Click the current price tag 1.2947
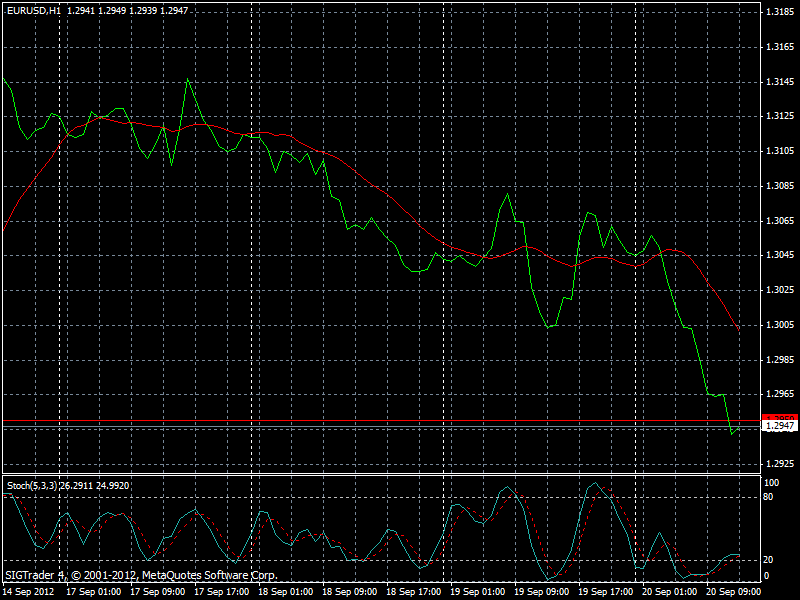The image size is (800, 600). point(780,426)
